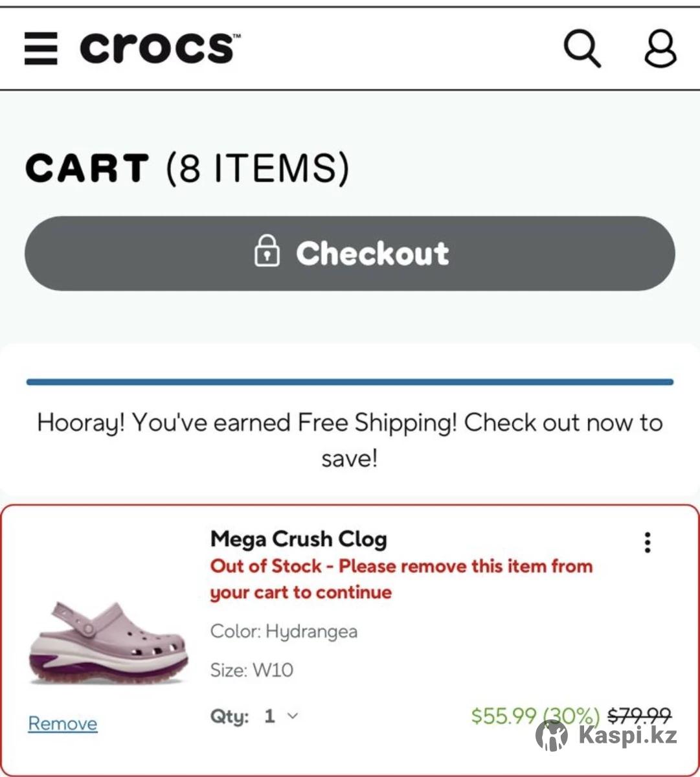Viewport: 700px width, 777px height.
Task: Click the red Out of Stock warning
Action: pyautogui.click(x=401, y=579)
